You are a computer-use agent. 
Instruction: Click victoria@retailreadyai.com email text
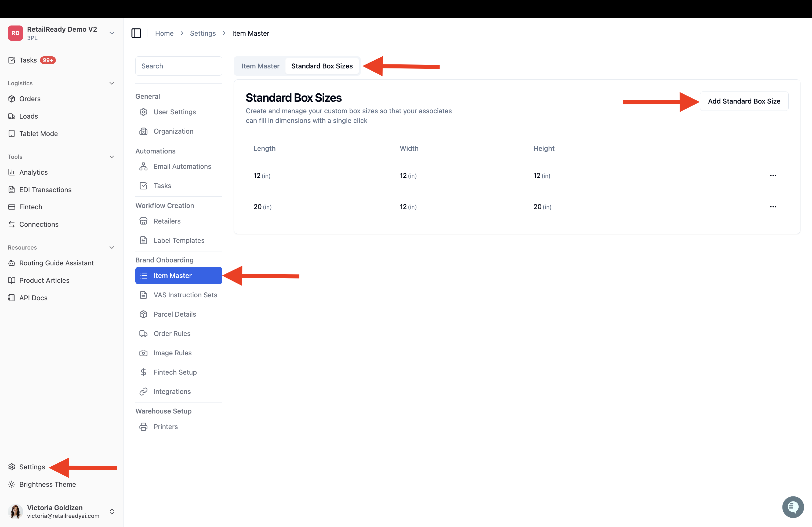(63, 516)
